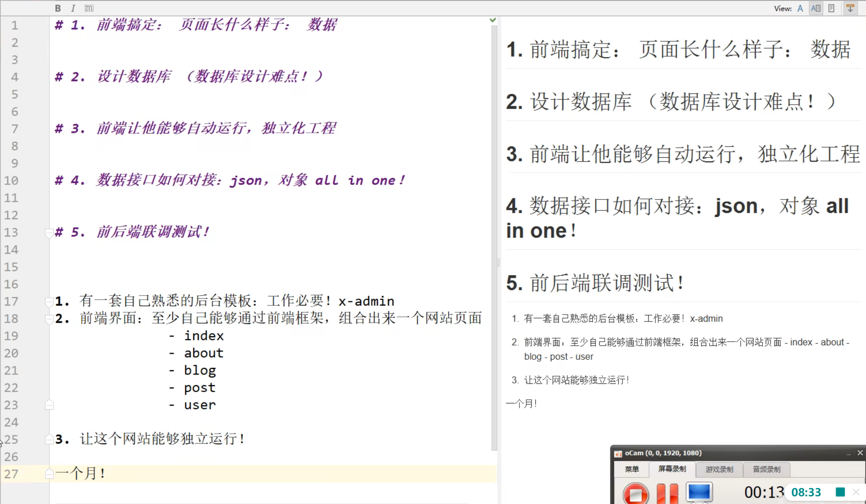Open the 菜单 menu in oCam
This screenshot has height=504, width=866.
coord(631,469)
